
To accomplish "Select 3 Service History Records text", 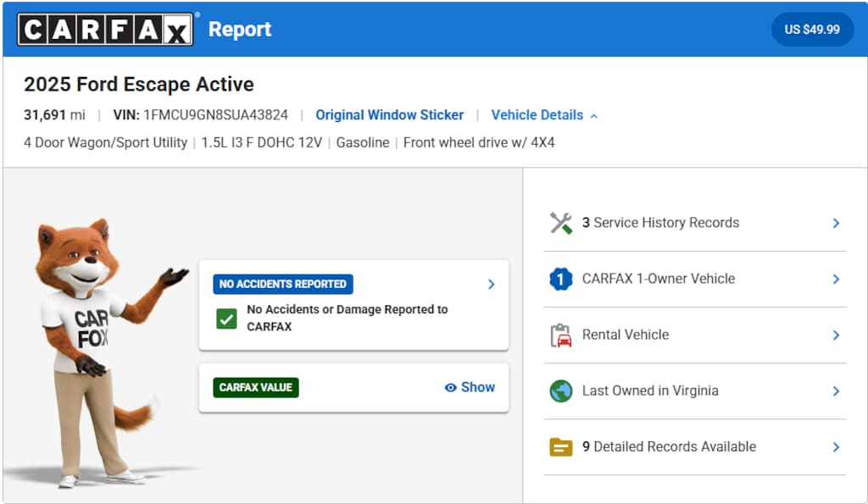I will click(x=660, y=223).
